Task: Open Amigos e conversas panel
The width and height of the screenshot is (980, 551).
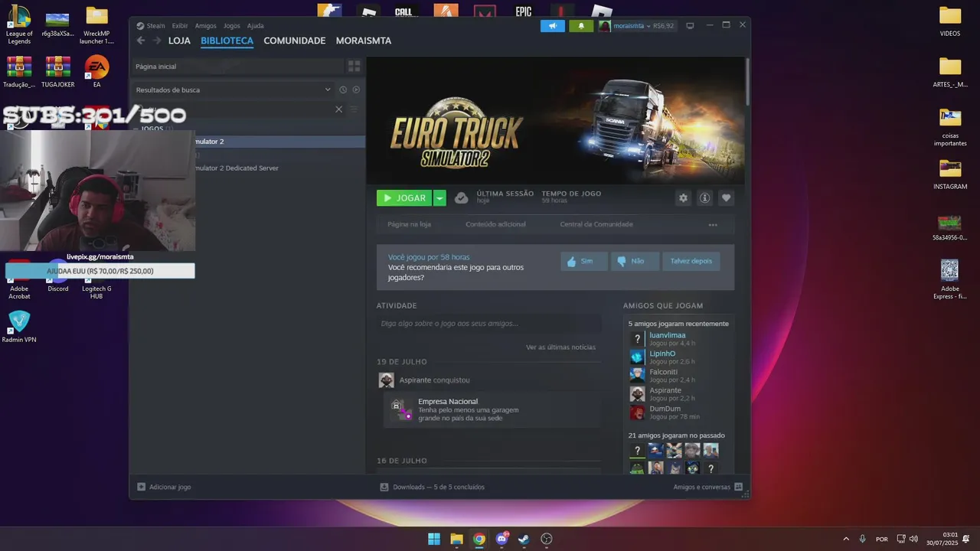Action: coord(707,487)
